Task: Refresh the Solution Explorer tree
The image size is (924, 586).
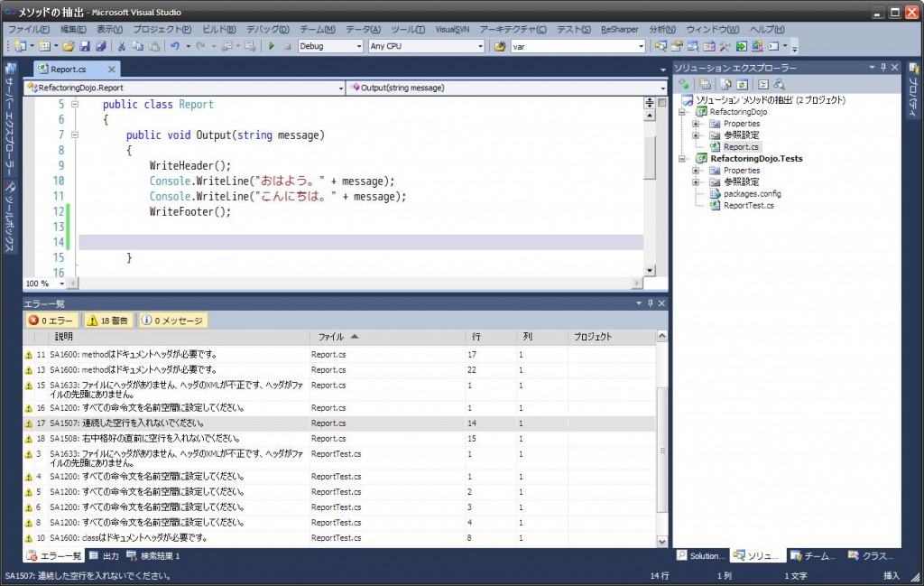Action: click(x=743, y=84)
